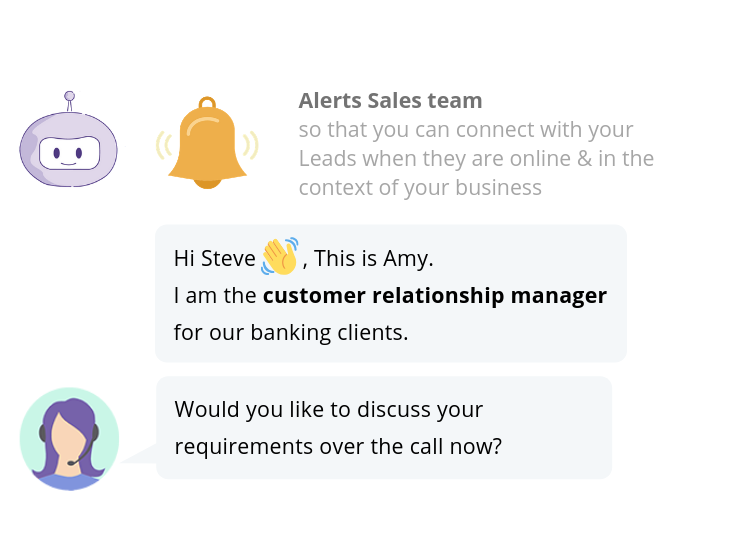
Task: Click the bold "customer relationship manager" text
Action: pos(434,296)
